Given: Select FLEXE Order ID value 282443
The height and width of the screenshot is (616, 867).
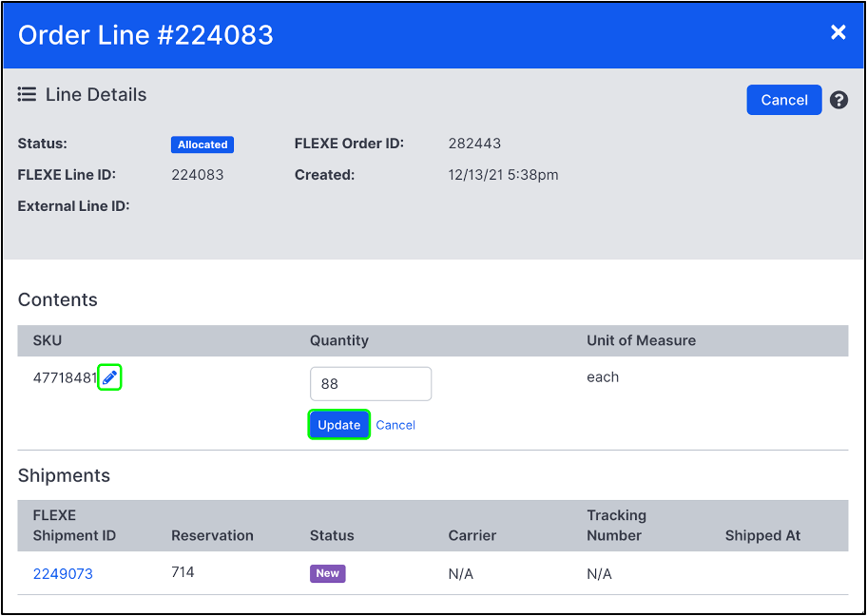Looking at the screenshot, I should click(474, 144).
